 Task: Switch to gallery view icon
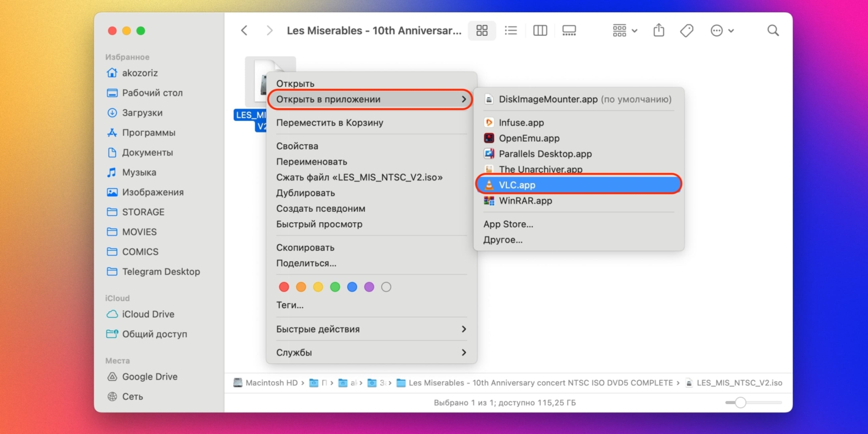[x=569, y=31]
